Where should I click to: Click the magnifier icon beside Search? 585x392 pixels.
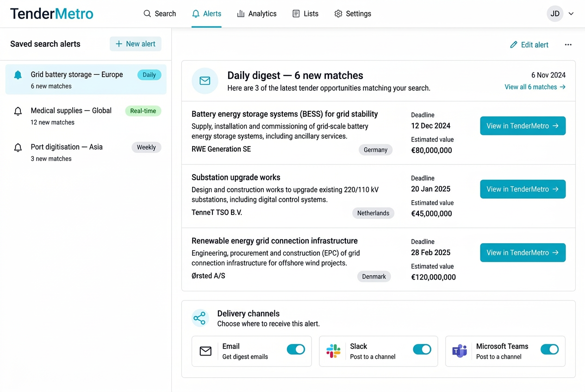pyautogui.click(x=147, y=13)
